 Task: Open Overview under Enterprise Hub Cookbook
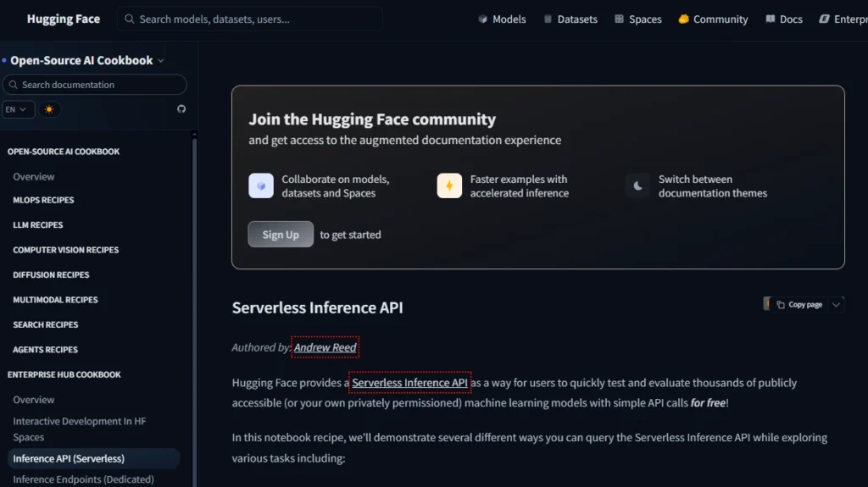[x=34, y=400]
